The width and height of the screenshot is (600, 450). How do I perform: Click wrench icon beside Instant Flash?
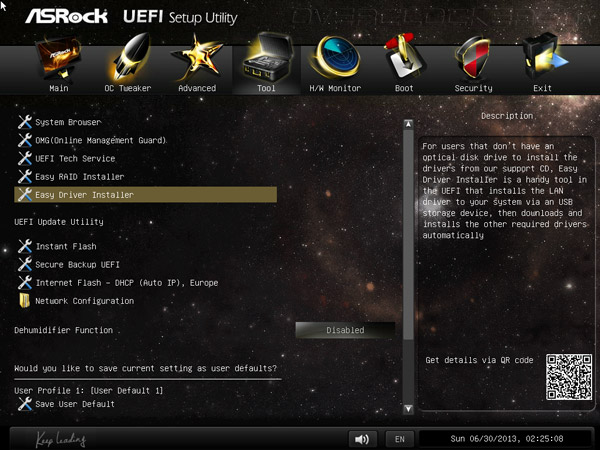coord(25,246)
